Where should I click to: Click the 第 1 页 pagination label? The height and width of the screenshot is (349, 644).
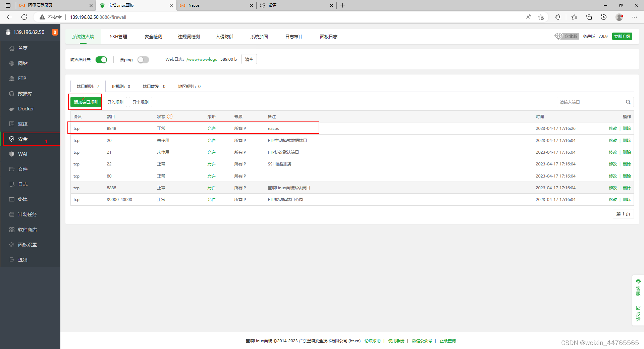click(623, 214)
